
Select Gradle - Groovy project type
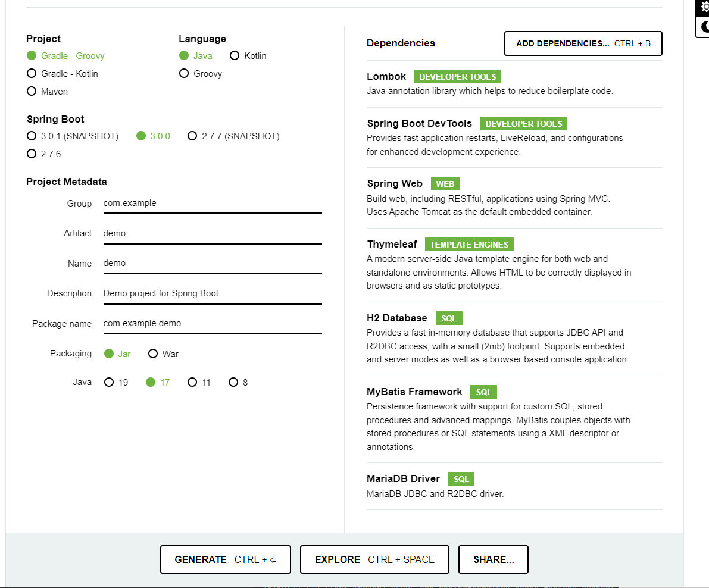[x=65, y=55]
